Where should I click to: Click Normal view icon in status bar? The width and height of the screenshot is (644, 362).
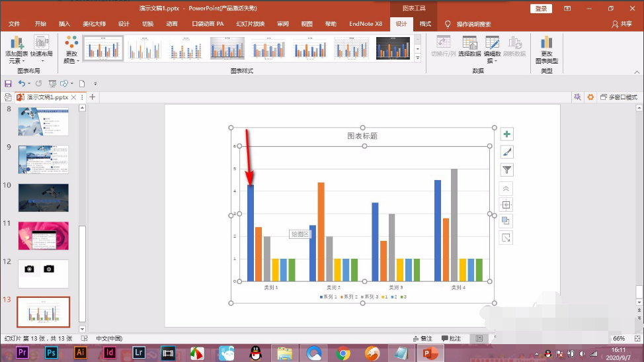[479, 339]
